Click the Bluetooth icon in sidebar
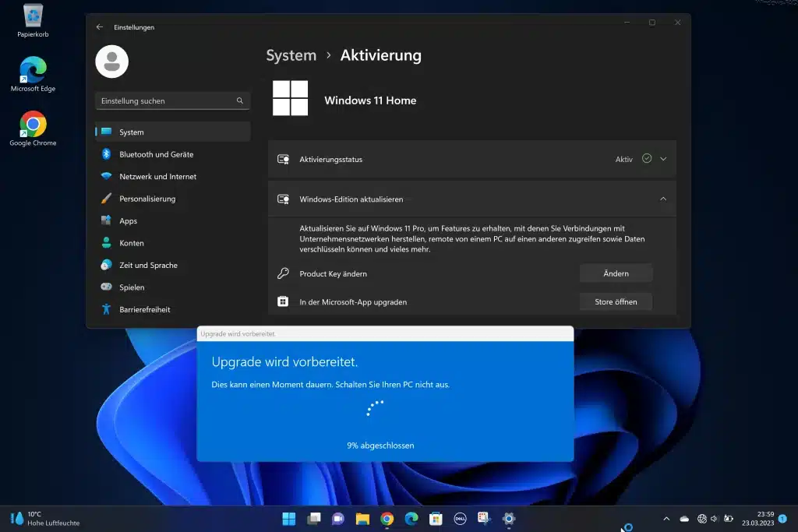 106,153
